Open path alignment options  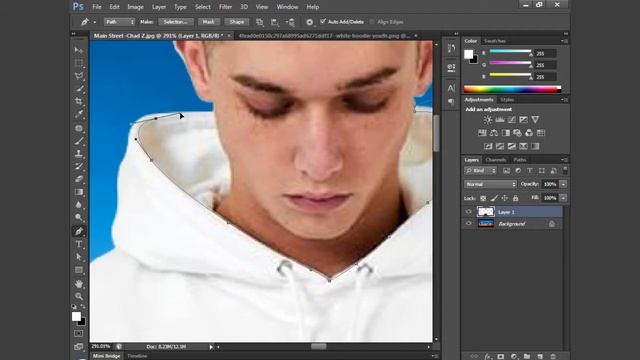pyautogui.click(x=275, y=22)
